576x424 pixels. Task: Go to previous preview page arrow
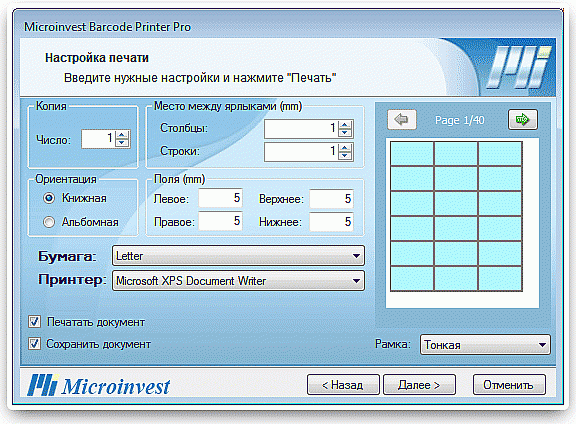(402, 119)
